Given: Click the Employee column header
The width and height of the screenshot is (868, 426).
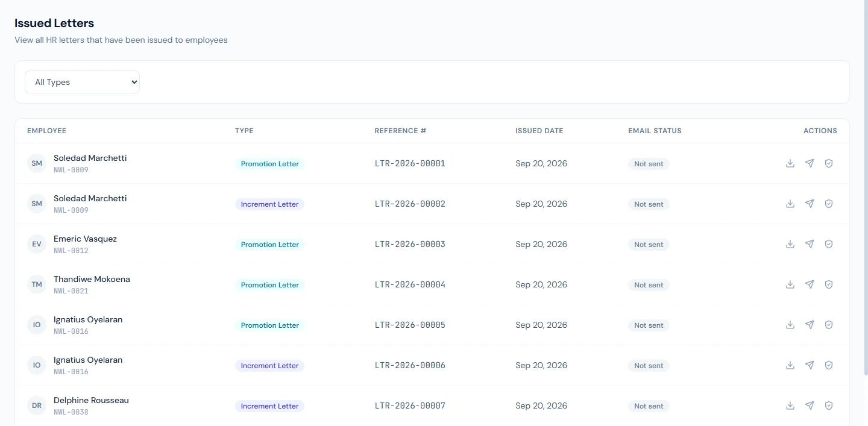Looking at the screenshot, I should pos(46,131).
